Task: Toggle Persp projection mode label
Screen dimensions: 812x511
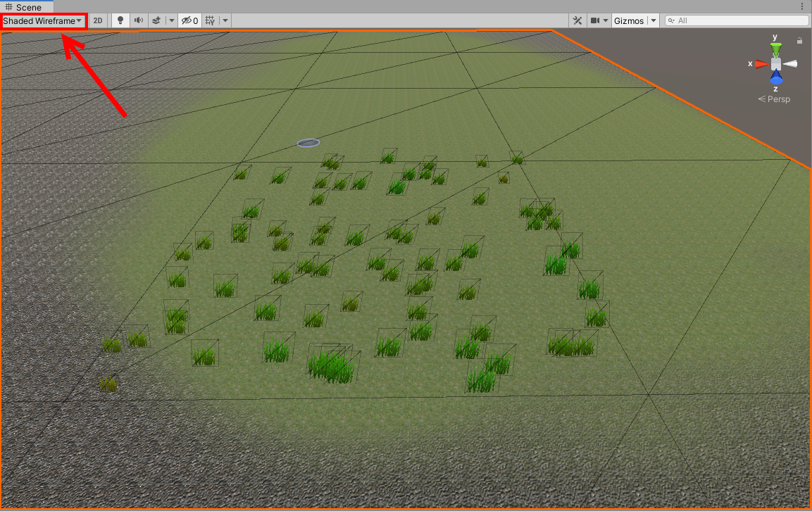Action: pos(774,99)
